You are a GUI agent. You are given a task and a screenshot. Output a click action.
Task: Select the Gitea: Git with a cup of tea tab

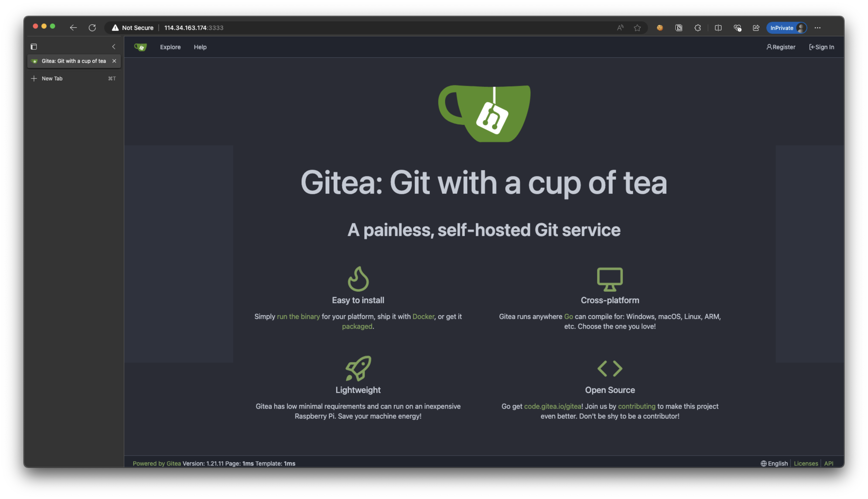point(74,61)
